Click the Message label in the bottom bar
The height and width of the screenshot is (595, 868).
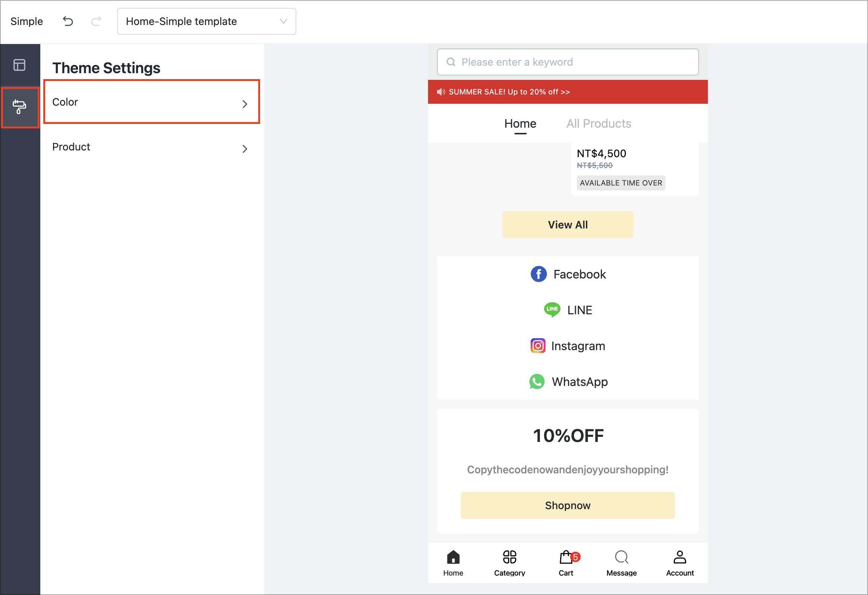(x=621, y=573)
